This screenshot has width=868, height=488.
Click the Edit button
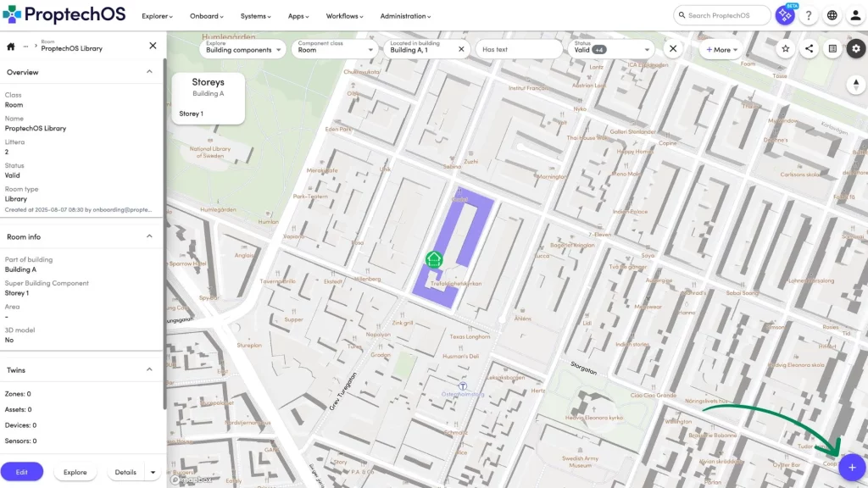pyautogui.click(x=22, y=472)
